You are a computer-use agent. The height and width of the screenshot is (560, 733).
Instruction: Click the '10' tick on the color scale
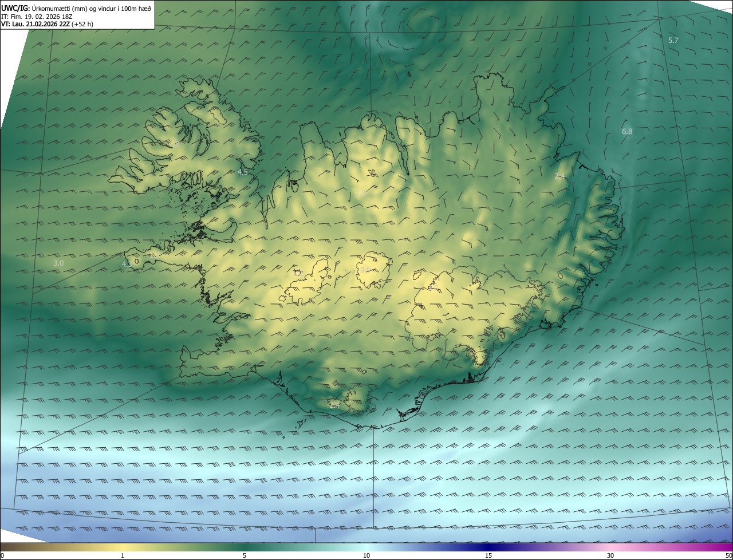tap(366, 555)
